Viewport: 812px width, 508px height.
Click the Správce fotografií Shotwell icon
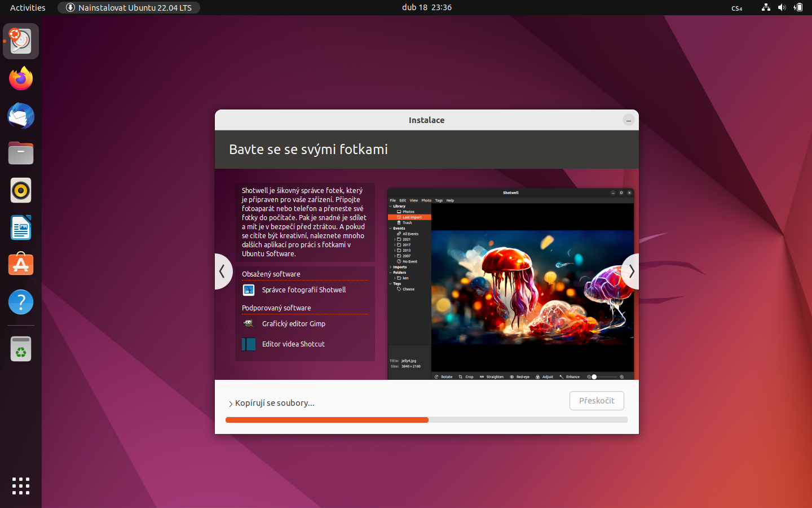click(248, 290)
